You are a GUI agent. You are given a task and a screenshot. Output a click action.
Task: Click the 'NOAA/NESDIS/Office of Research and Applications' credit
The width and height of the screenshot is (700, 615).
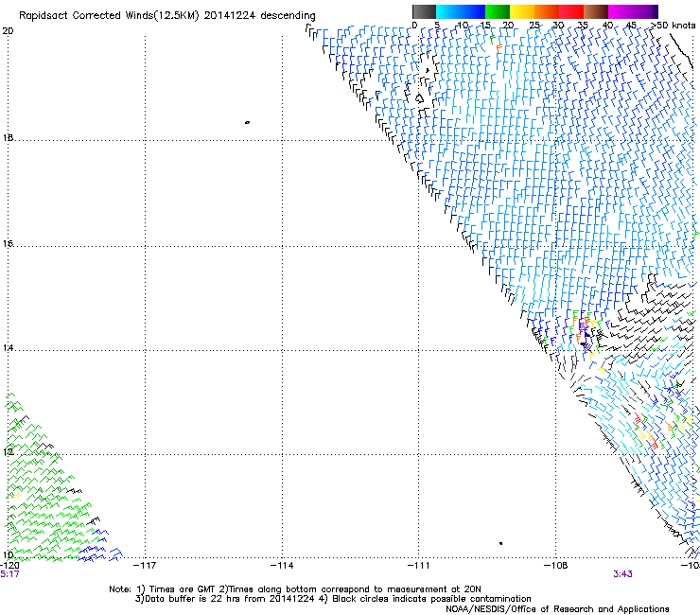(557, 609)
